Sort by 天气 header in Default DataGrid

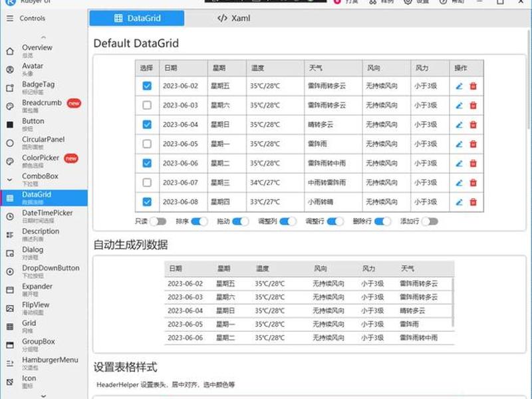[x=333, y=68]
